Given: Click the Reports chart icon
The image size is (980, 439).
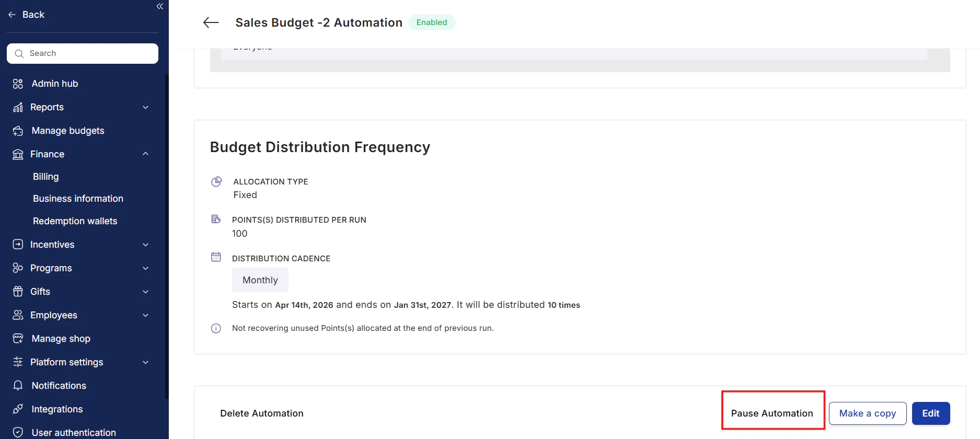Looking at the screenshot, I should 18,107.
